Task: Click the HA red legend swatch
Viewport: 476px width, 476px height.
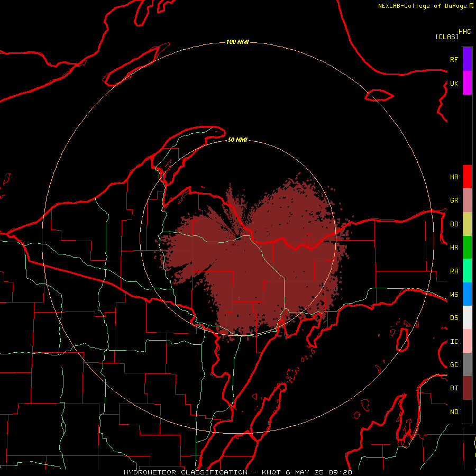Action: click(467, 177)
